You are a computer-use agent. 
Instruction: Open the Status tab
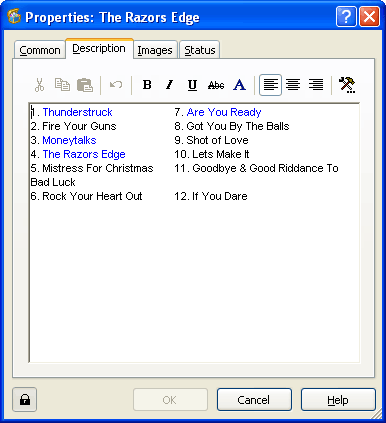pos(200,50)
